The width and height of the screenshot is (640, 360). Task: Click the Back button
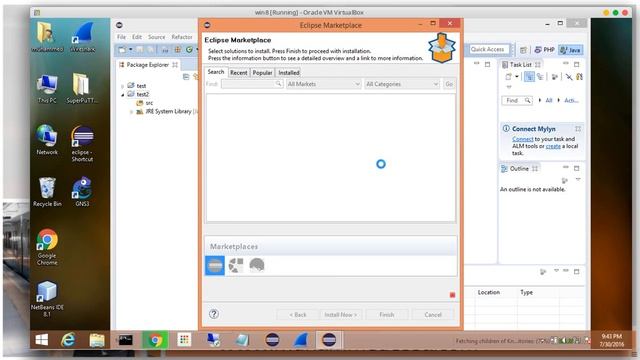[298, 315]
